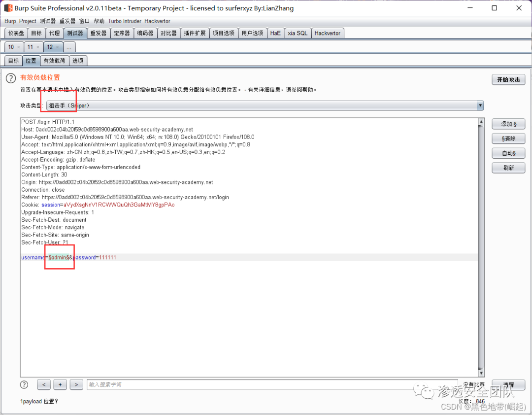Click the 清屏 clear button
Viewport: 532px width, 415px height.
click(508, 385)
